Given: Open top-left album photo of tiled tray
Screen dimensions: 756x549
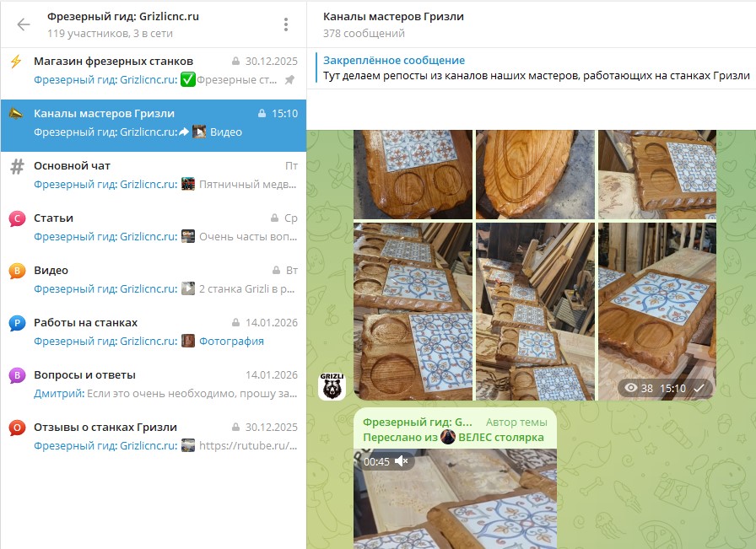Looking at the screenshot, I should point(413,175).
